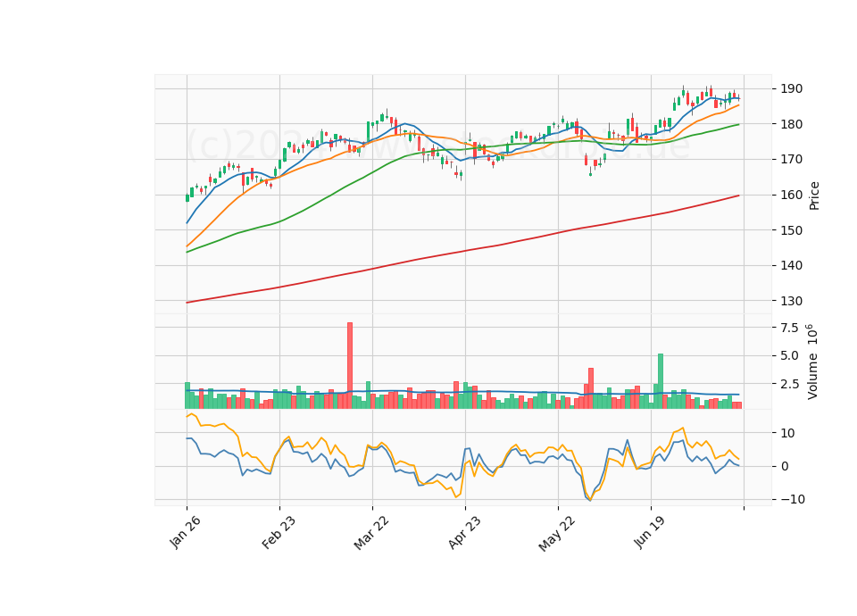Click the tallest red volume bar
The image size is (857, 616).
click(350, 366)
